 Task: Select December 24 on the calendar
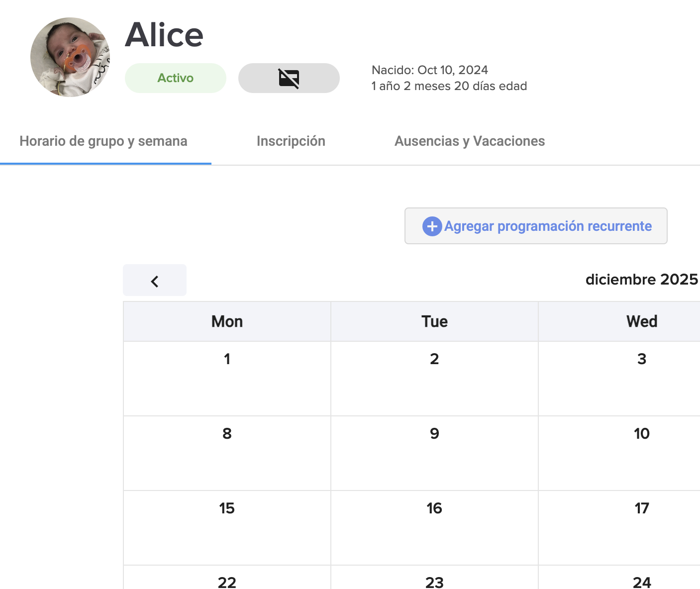click(x=619, y=578)
